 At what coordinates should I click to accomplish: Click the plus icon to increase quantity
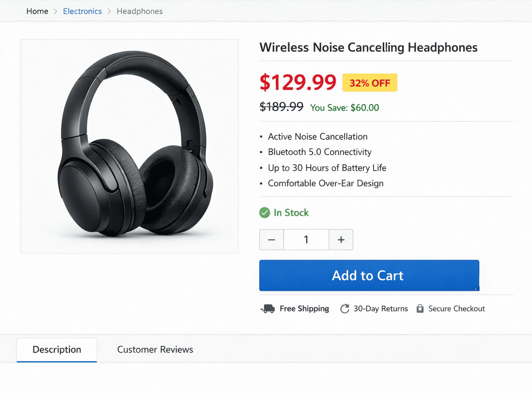coord(341,239)
